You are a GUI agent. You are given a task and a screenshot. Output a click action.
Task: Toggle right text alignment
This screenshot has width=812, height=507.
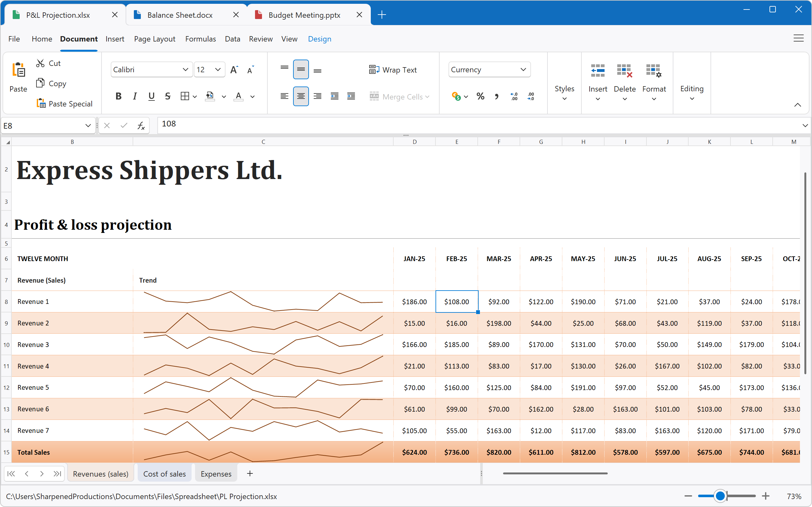click(317, 96)
